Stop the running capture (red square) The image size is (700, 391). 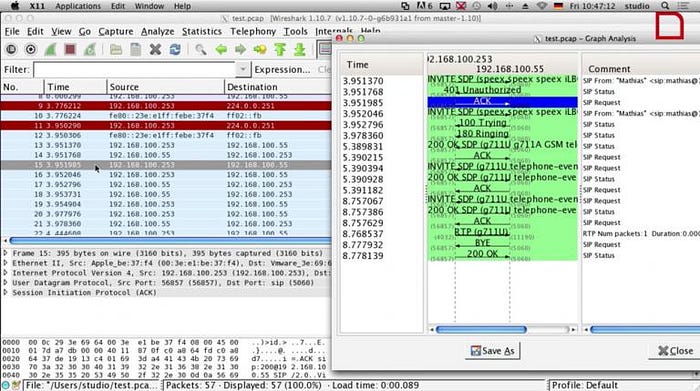(70, 49)
